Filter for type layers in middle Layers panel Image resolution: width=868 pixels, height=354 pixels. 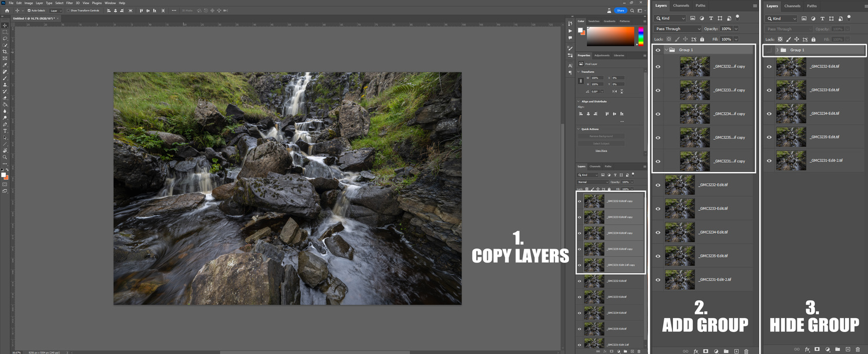pyautogui.click(x=711, y=18)
